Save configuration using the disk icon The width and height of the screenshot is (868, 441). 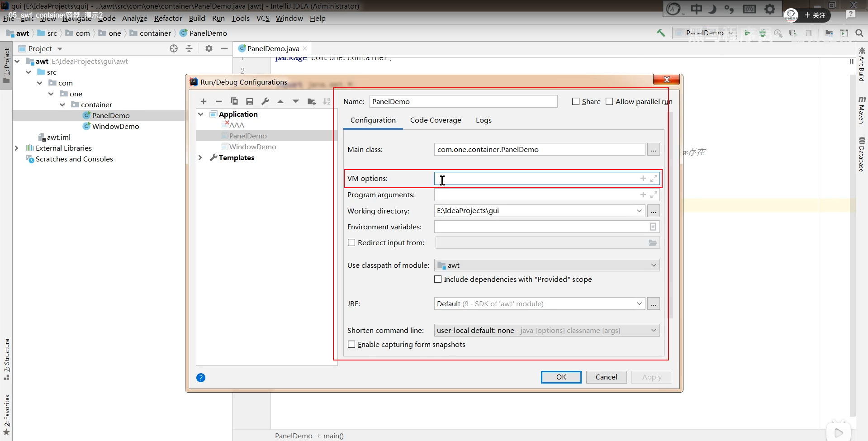(x=250, y=101)
